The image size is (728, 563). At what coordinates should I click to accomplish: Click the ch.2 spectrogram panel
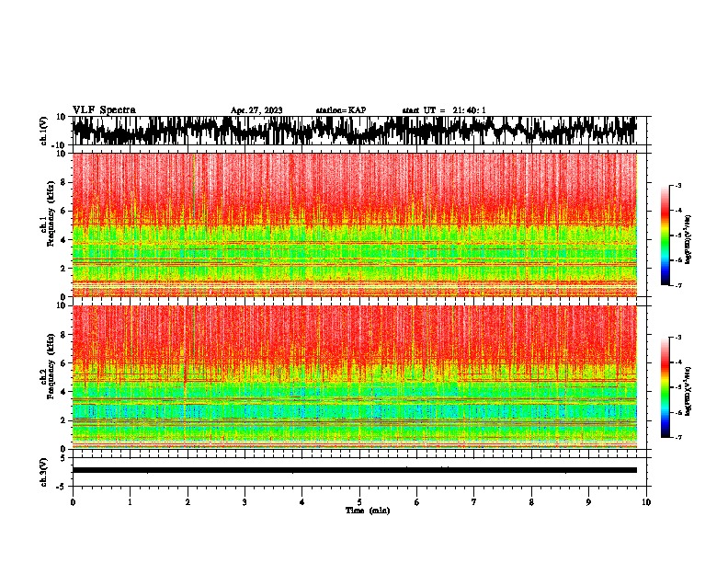[x=354, y=377]
